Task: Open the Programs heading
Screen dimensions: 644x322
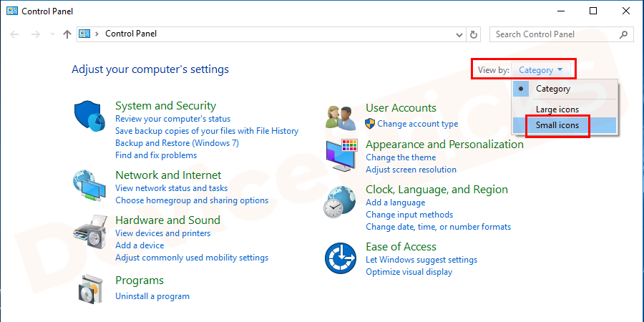Action: click(140, 280)
